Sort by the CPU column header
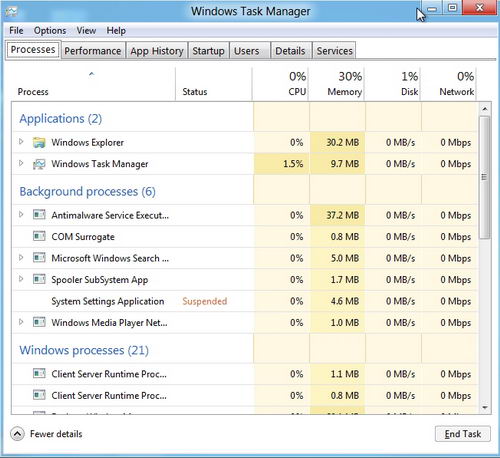The image size is (500, 458). point(281,84)
